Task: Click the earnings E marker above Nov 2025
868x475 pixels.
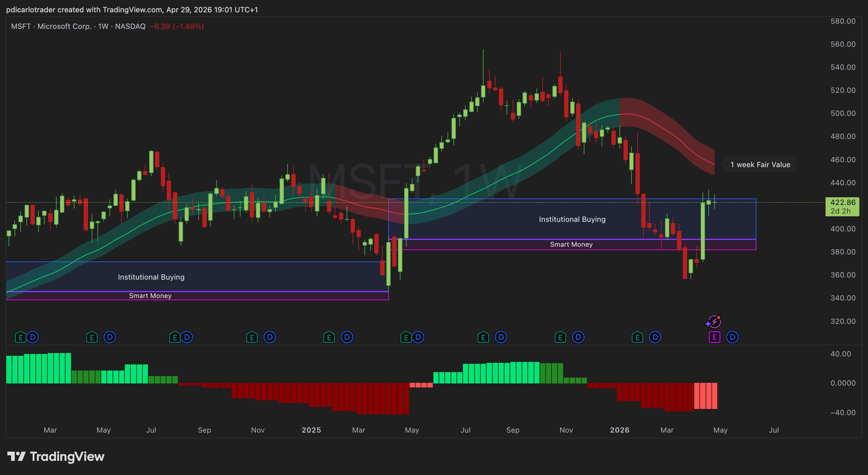Action: (x=560, y=337)
